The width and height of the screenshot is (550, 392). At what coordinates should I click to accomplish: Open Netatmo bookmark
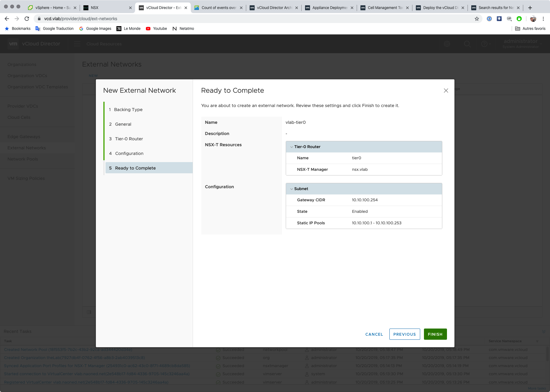tap(183, 29)
